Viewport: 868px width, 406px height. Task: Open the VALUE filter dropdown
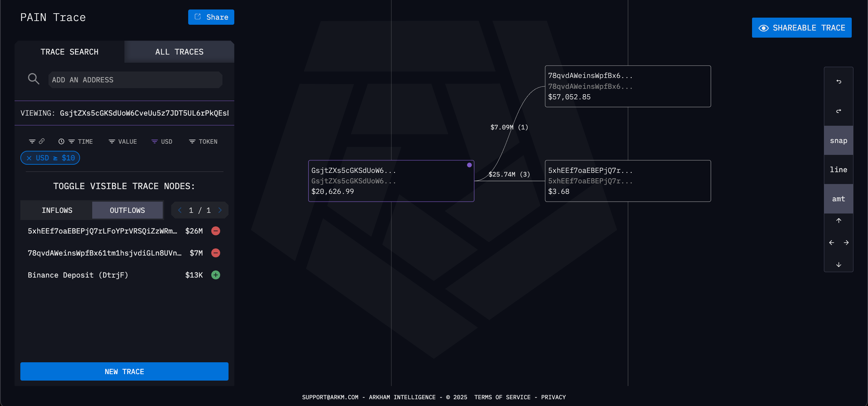point(123,142)
